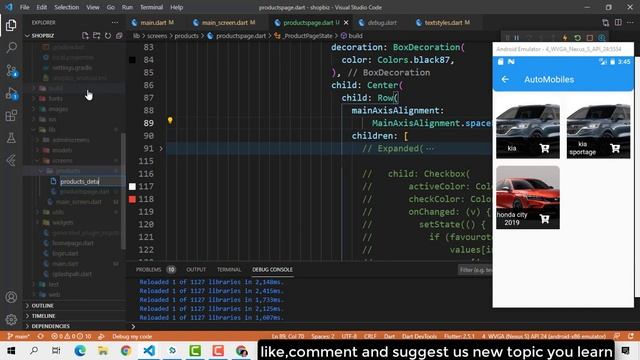640x360 pixels.
Task: Open File Explorer from taskbar
Action: pos(103,351)
